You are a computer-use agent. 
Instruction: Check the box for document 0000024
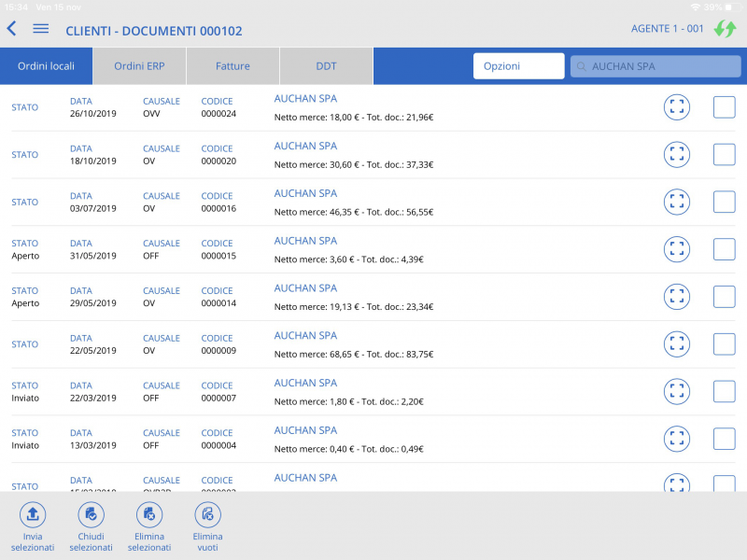coord(724,107)
